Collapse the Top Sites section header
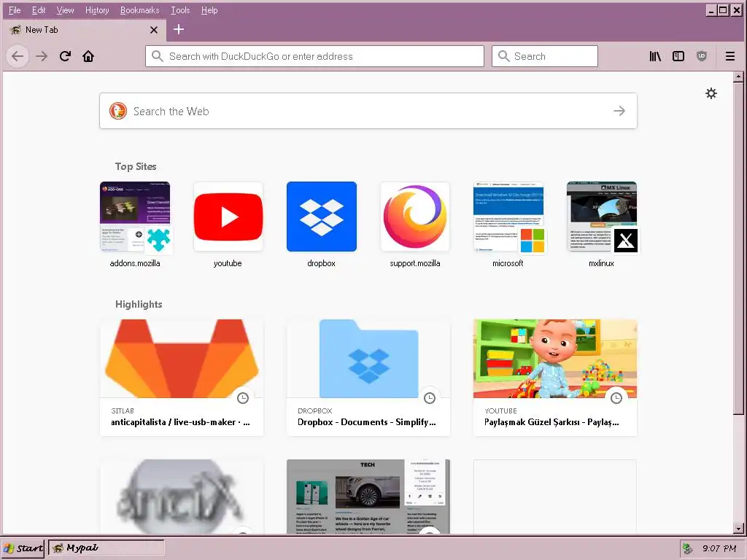 point(136,166)
